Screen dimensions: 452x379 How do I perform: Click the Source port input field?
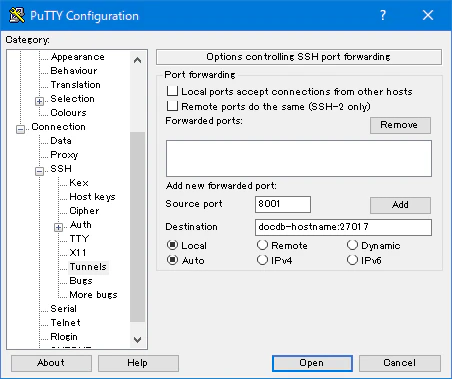(x=283, y=204)
